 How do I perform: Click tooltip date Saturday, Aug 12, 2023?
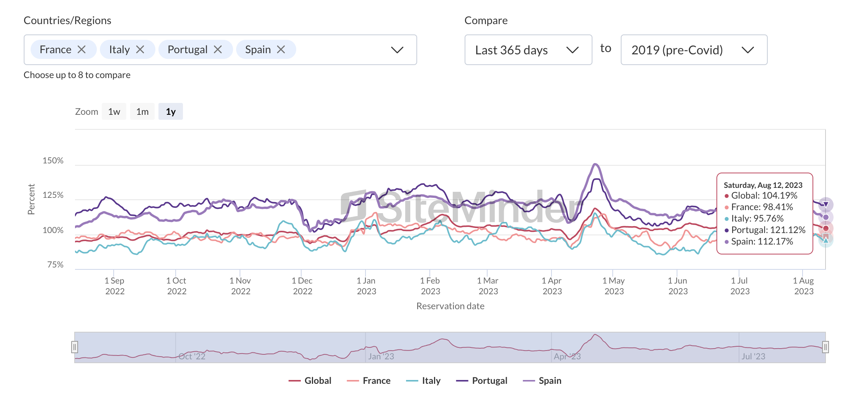coord(763,185)
